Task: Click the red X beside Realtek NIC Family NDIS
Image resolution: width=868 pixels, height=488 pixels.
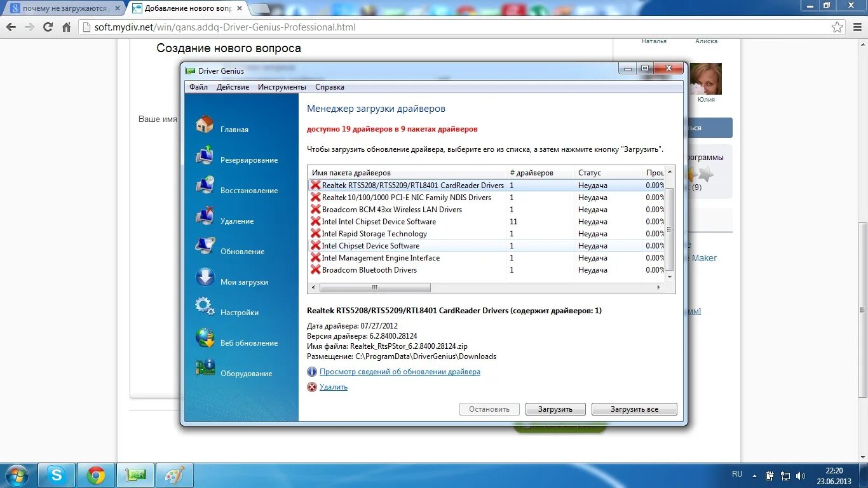Action: click(315, 197)
